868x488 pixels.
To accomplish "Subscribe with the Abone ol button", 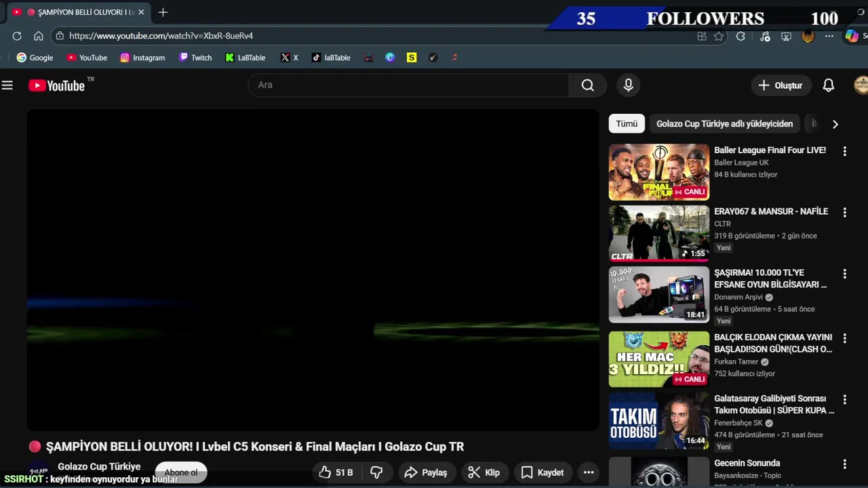I will [x=180, y=472].
